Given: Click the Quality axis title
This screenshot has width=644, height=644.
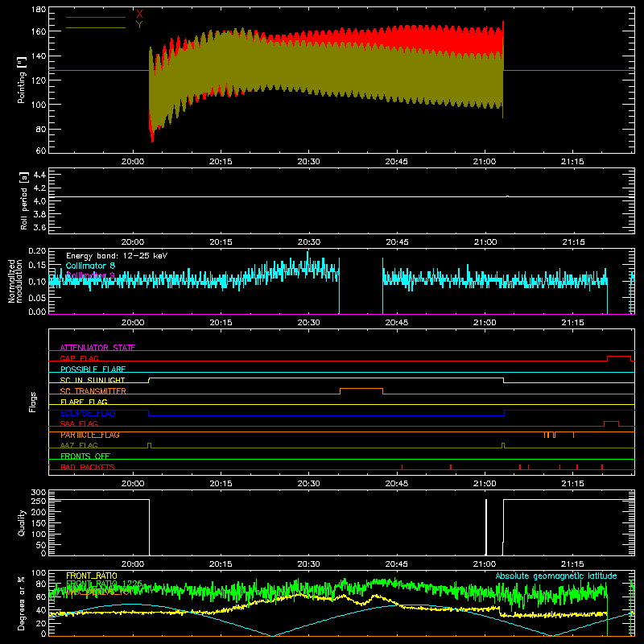Looking at the screenshot, I should [x=22, y=522].
